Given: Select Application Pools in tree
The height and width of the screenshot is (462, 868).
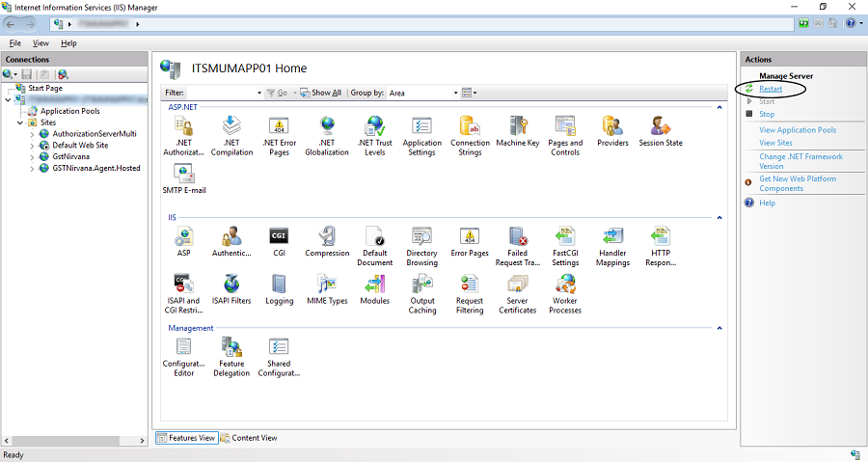Looking at the screenshot, I should pyautogui.click(x=69, y=111).
